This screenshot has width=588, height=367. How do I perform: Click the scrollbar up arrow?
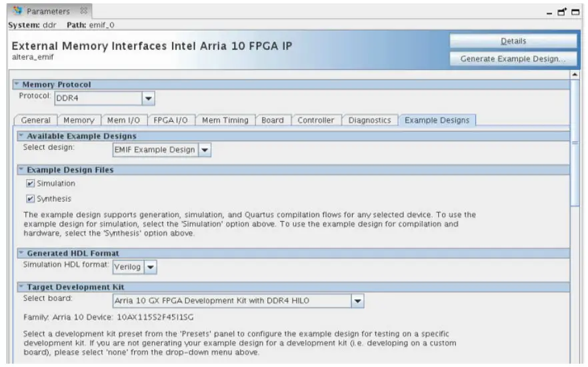tap(575, 75)
